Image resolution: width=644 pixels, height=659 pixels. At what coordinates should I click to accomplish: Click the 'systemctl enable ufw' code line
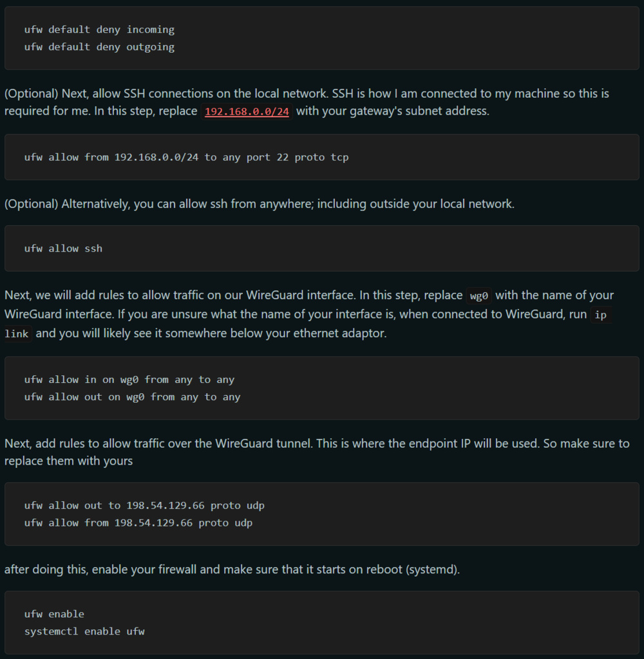pos(84,632)
